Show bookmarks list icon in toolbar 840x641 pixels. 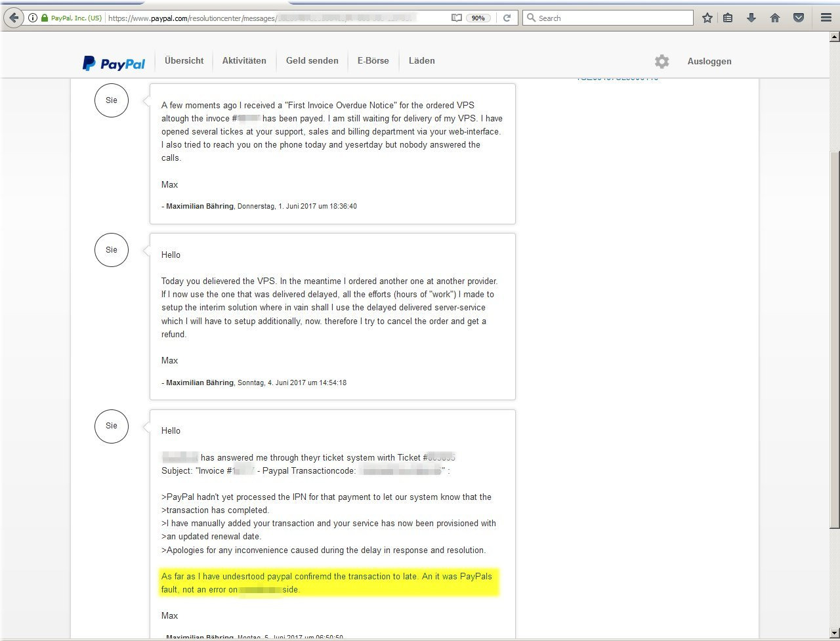(728, 18)
